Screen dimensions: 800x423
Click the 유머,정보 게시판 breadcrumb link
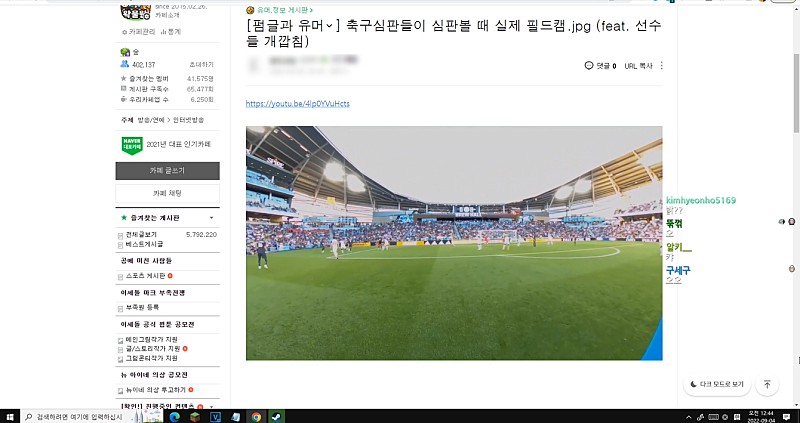[285, 10]
